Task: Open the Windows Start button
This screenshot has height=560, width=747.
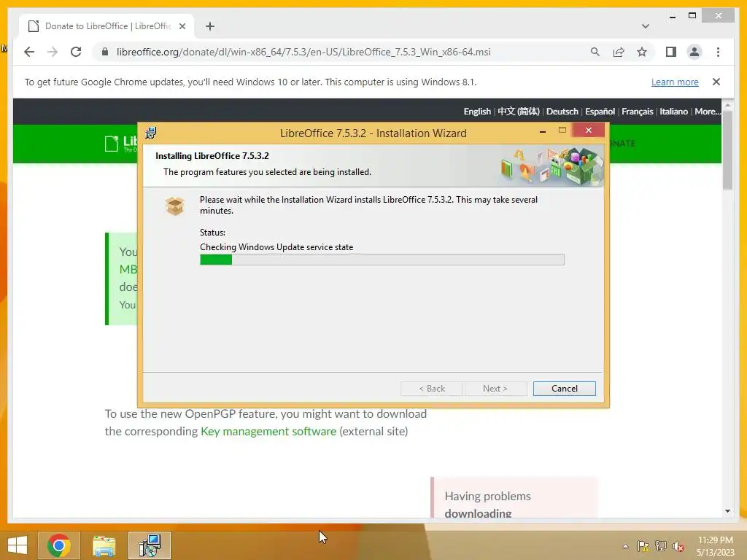Action: click(18, 545)
